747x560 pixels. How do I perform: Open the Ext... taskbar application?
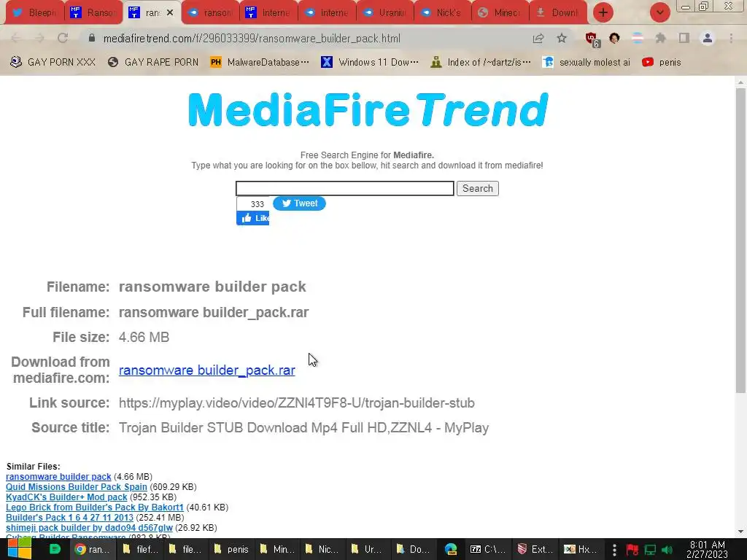pos(535,549)
